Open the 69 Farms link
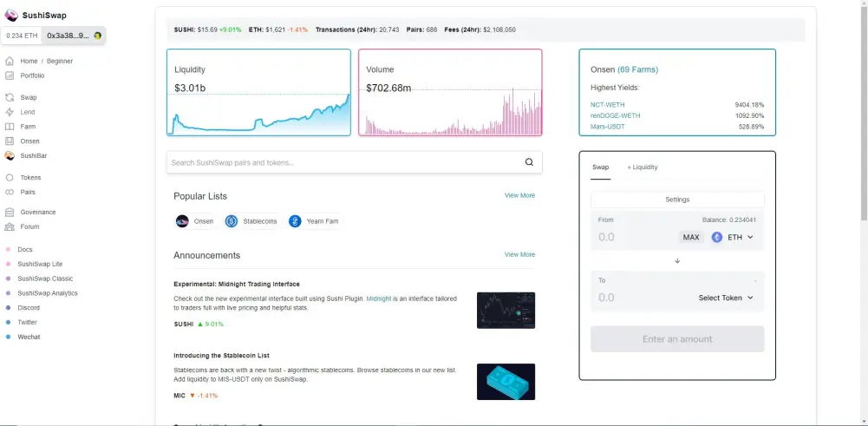 (637, 69)
